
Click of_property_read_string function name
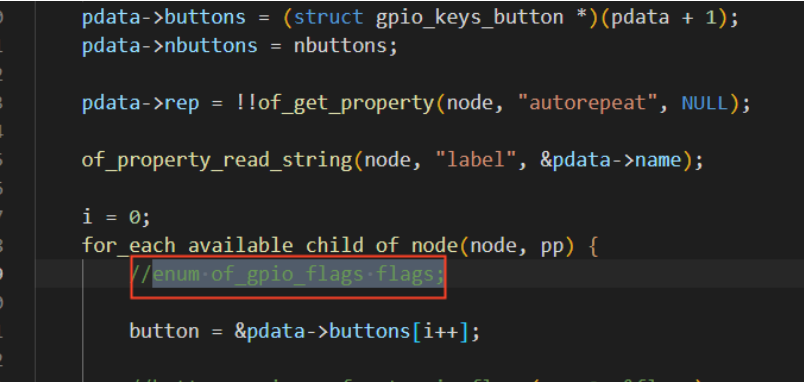[x=216, y=160]
